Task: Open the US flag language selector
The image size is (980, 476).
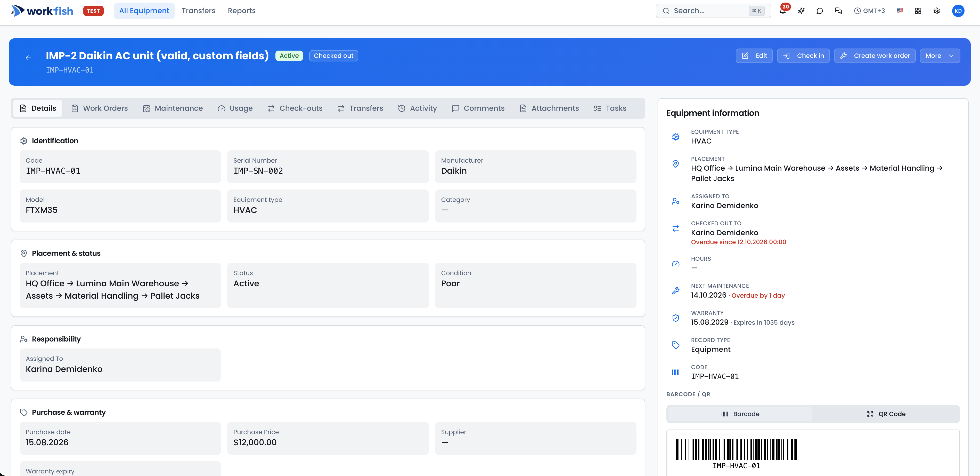Action: (x=900, y=11)
